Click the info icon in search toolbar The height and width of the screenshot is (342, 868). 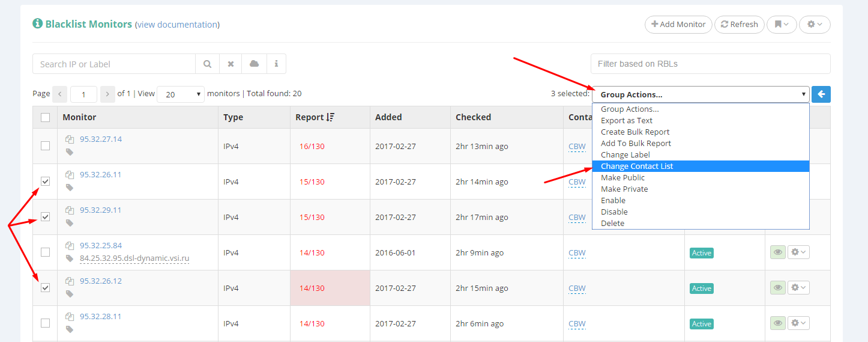pyautogui.click(x=276, y=64)
